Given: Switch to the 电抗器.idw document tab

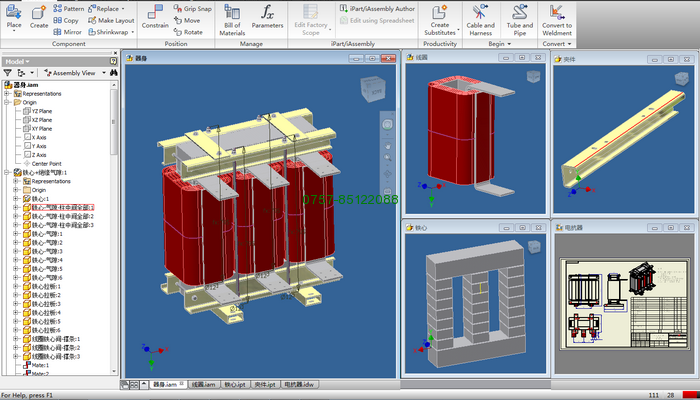Looking at the screenshot, I should point(298,384).
